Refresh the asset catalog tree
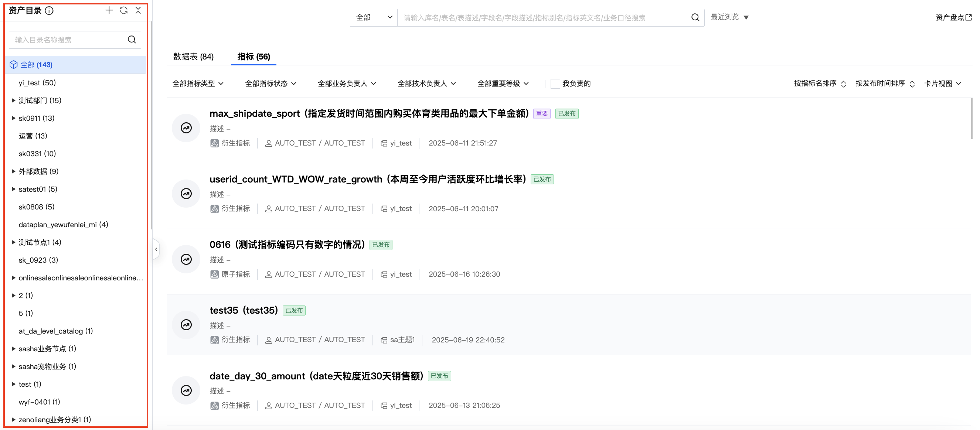The image size is (980, 430). coord(124,10)
